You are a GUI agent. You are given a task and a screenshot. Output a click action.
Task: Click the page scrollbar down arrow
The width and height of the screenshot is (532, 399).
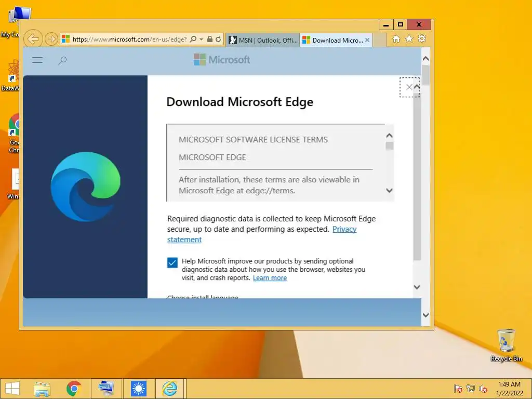pos(425,315)
